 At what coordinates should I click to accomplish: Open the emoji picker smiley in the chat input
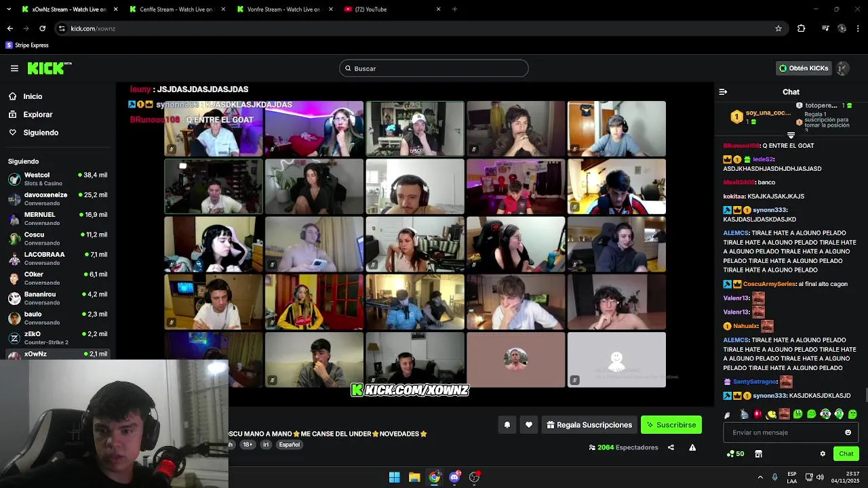[848, 432]
